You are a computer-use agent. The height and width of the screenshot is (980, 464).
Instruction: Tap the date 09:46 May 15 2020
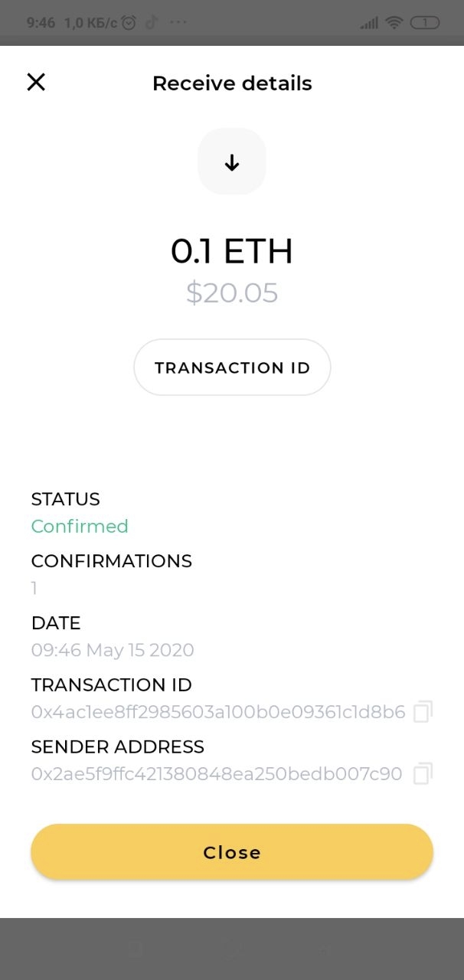click(x=113, y=650)
